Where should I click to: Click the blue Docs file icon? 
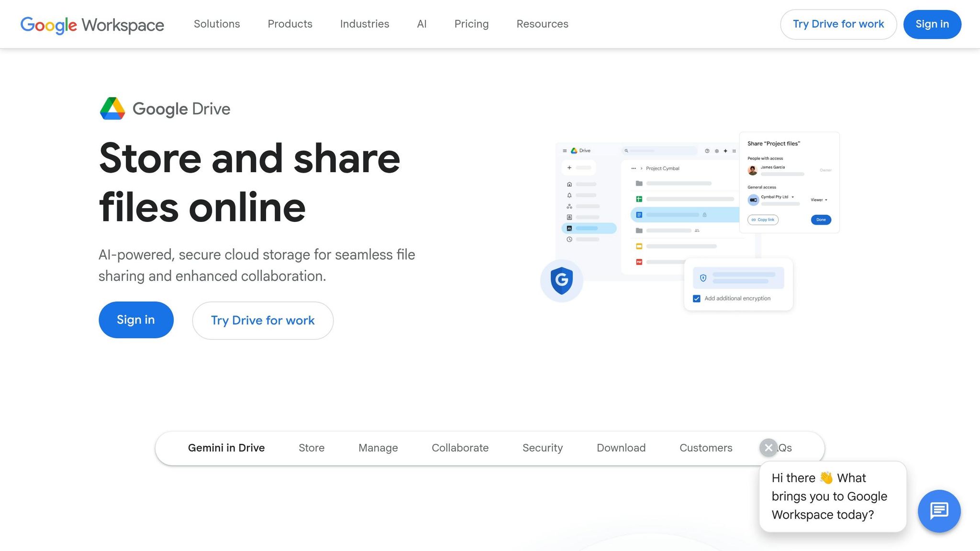tap(639, 215)
